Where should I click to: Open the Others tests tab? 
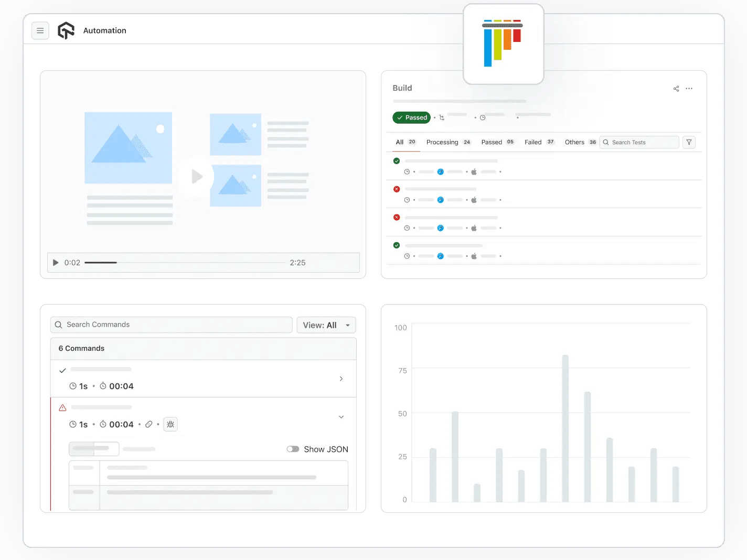(580, 142)
